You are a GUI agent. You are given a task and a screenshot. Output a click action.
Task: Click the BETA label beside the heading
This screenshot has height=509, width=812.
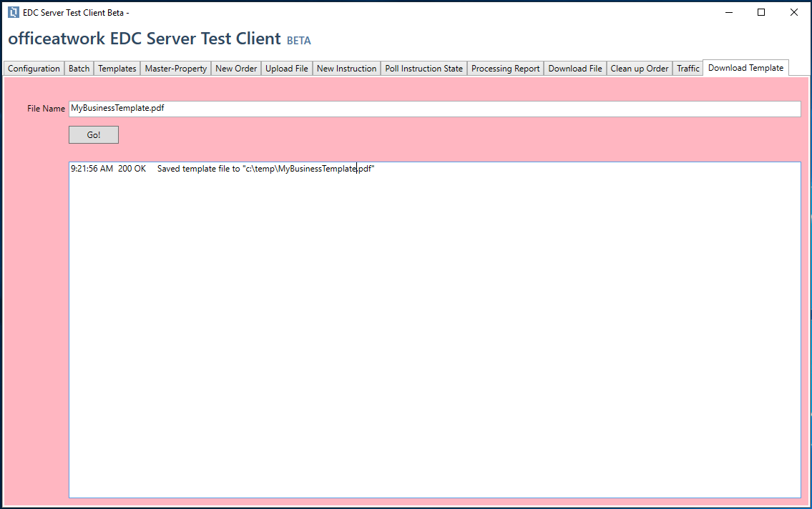click(x=299, y=40)
